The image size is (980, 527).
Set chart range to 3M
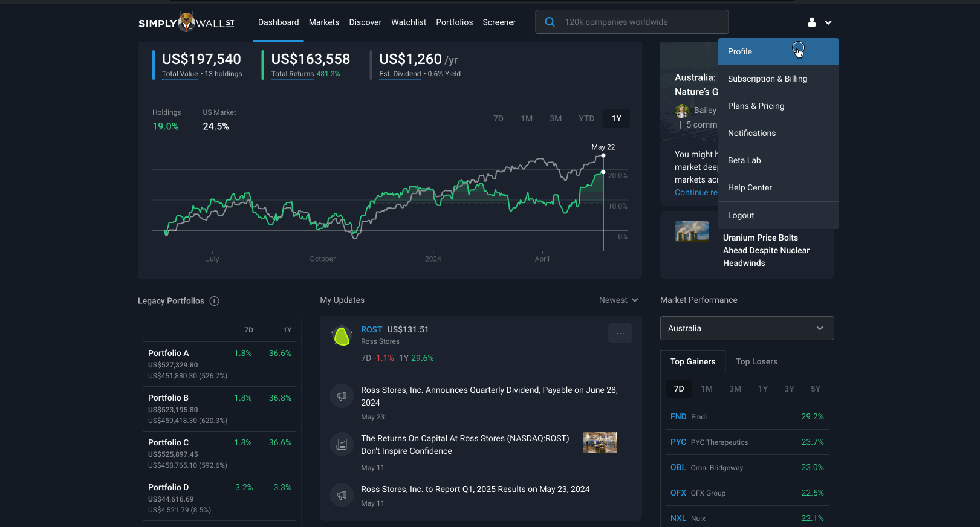(x=556, y=118)
